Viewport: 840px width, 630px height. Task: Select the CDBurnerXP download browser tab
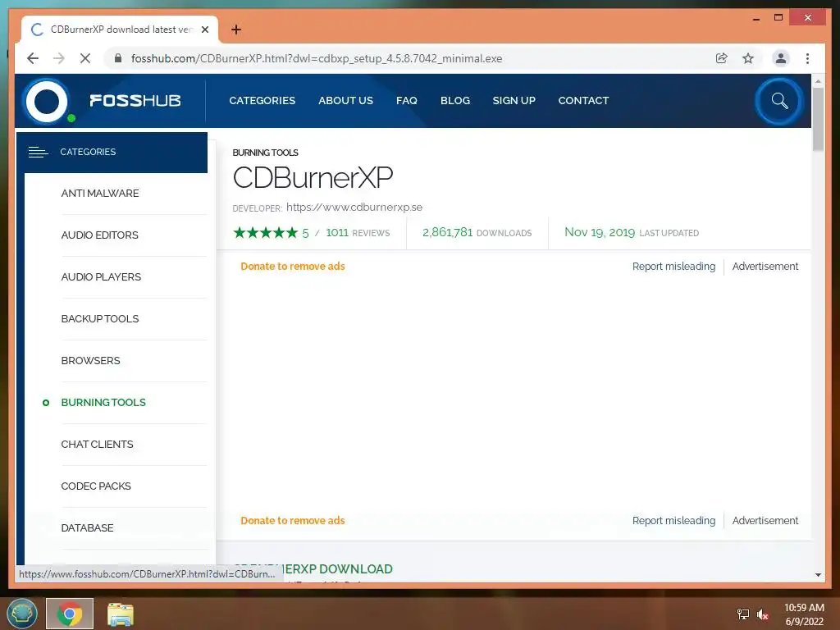(120, 30)
